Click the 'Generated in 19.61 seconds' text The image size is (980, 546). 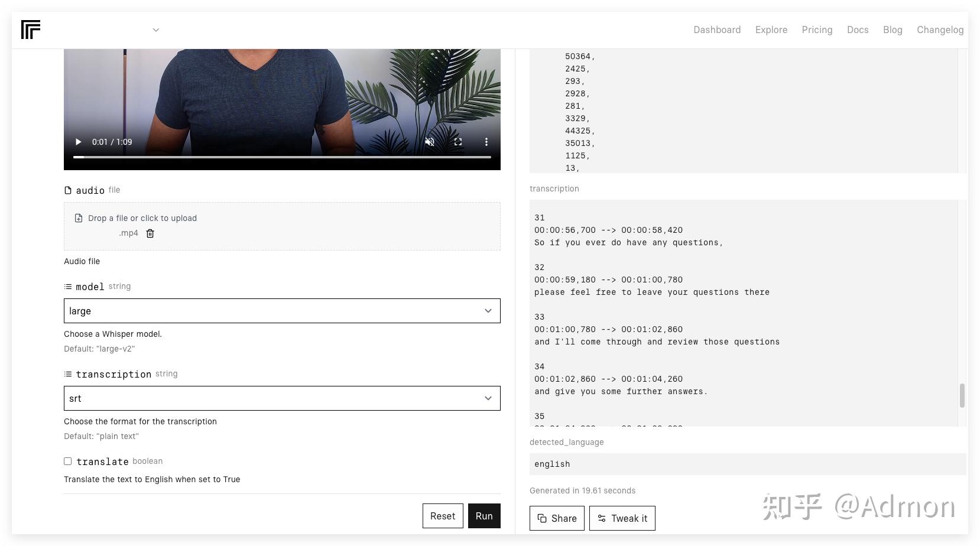[582, 490]
